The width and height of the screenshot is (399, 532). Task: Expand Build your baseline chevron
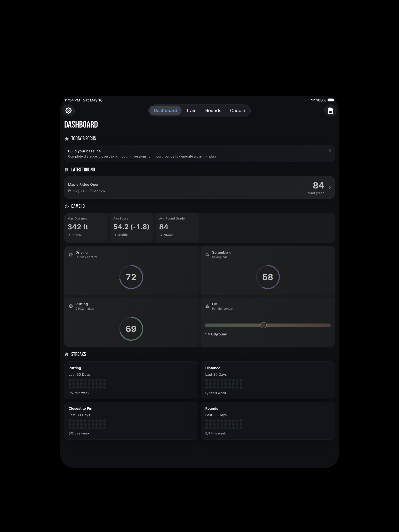click(x=330, y=151)
